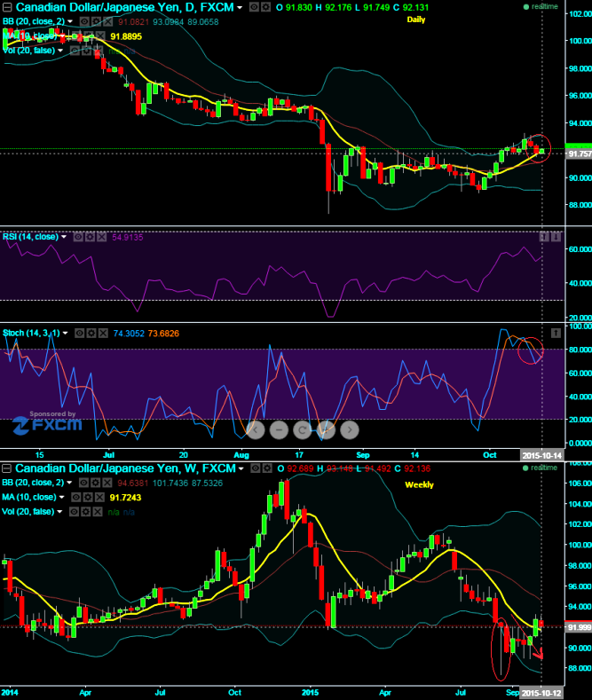Remove weekly MA indicator with X icon
The image size is (592, 700).
point(99,497)
